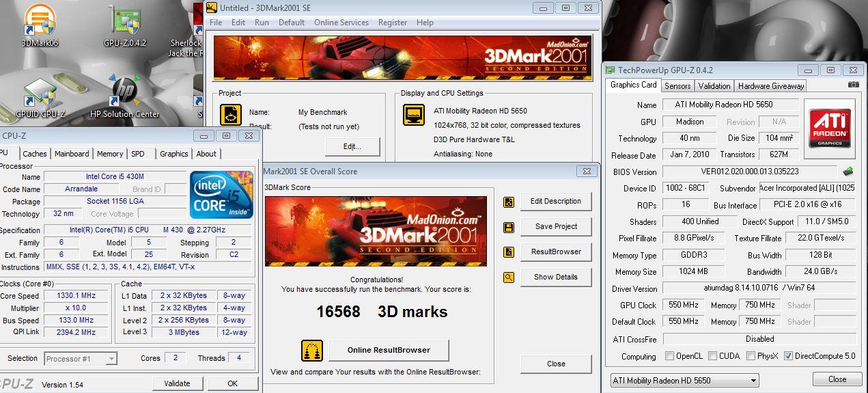Switch to the Sensors tab in GPU-Z
868x393 pixels.
click(677, 86)
